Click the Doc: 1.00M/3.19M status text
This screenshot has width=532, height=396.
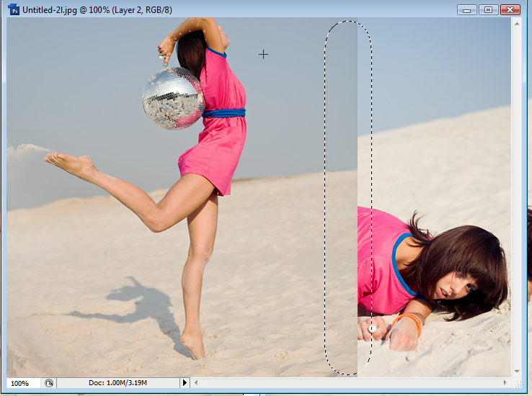(118, 383)
